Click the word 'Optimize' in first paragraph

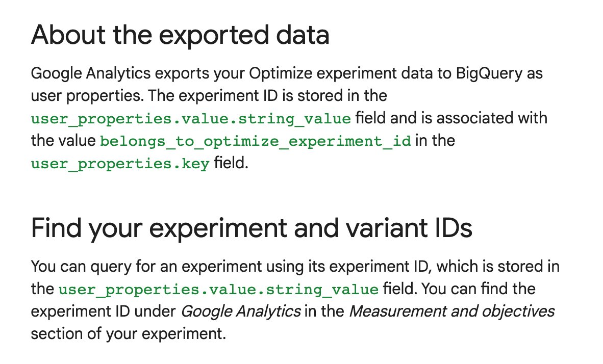pyautogui.click(x=281, y=73)
